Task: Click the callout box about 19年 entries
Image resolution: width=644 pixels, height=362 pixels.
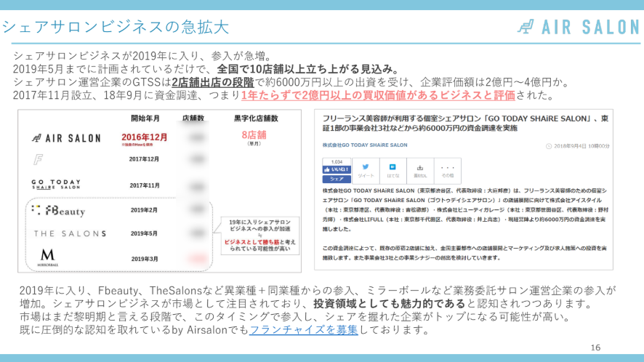Action: (x=259, y=236)
